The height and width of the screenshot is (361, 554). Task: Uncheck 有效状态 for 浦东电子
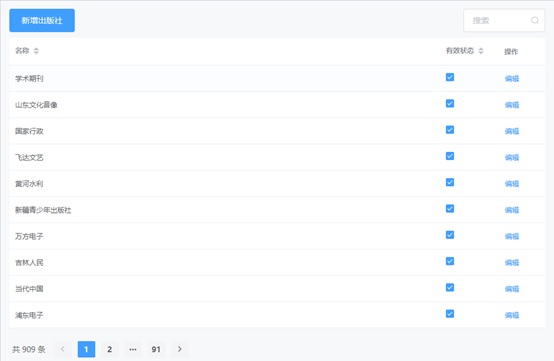[450, 314]
